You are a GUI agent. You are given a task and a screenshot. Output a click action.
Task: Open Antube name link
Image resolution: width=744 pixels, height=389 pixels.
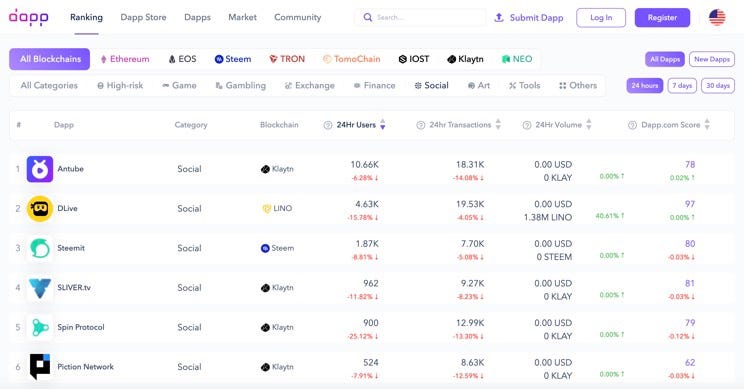point(70,169)
